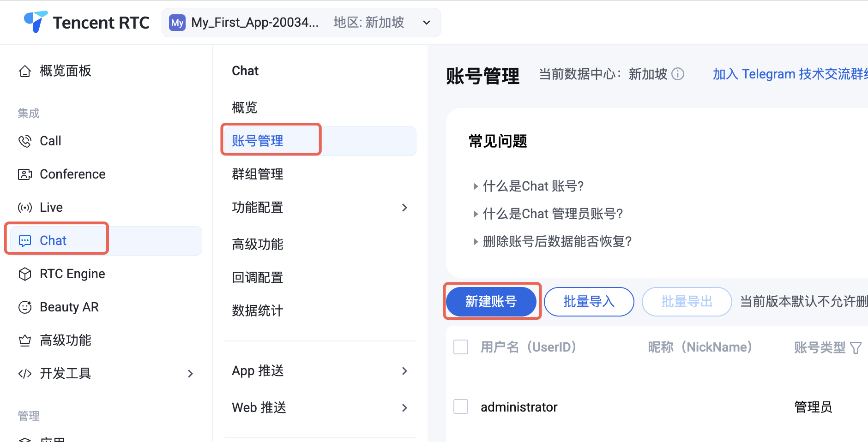868x442 pixels.
Task: Select 回调配置 menu item
Action: tap(258, 278)
